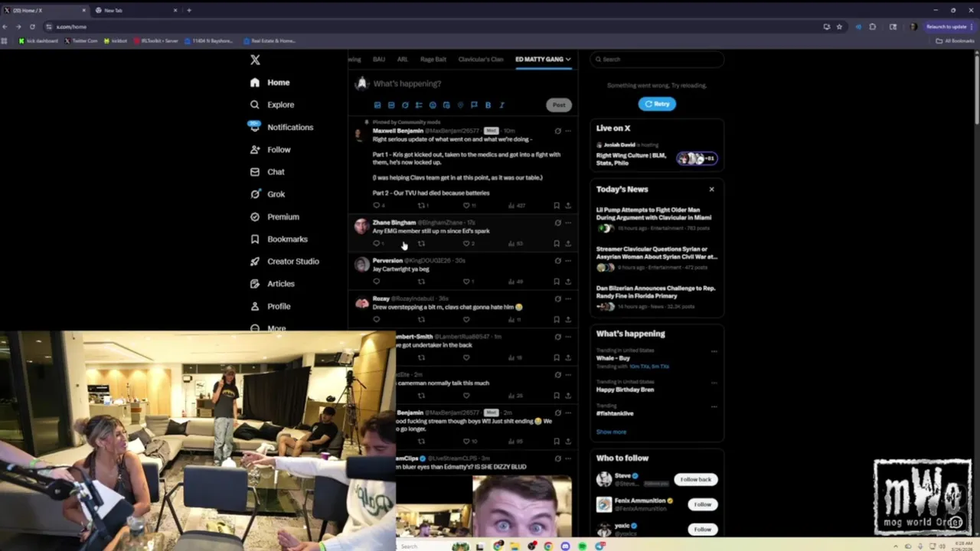Add a poll to the post
Image resolution: width=980 pixels, height=551 pixels.
coord(419,105)
